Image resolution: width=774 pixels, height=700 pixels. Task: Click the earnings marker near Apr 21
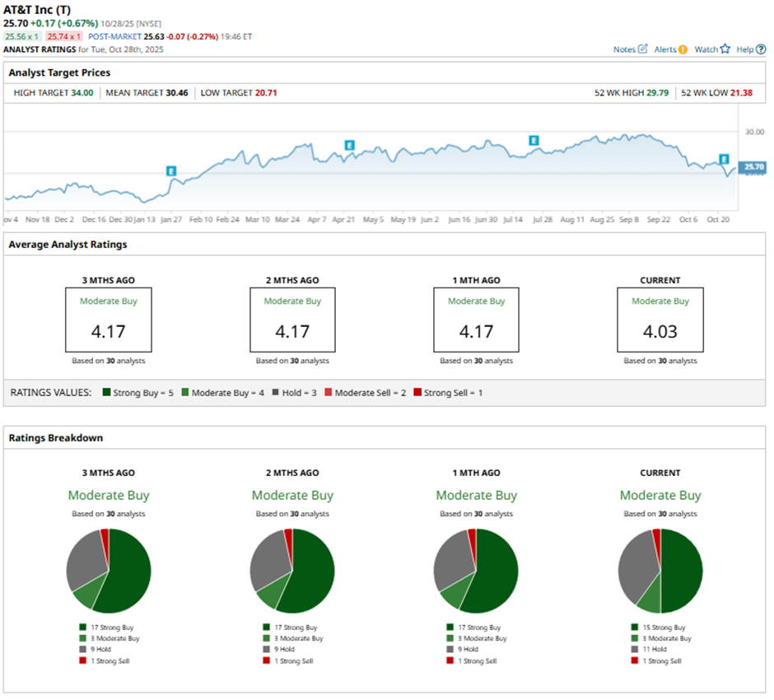click(x=349, y=145)
